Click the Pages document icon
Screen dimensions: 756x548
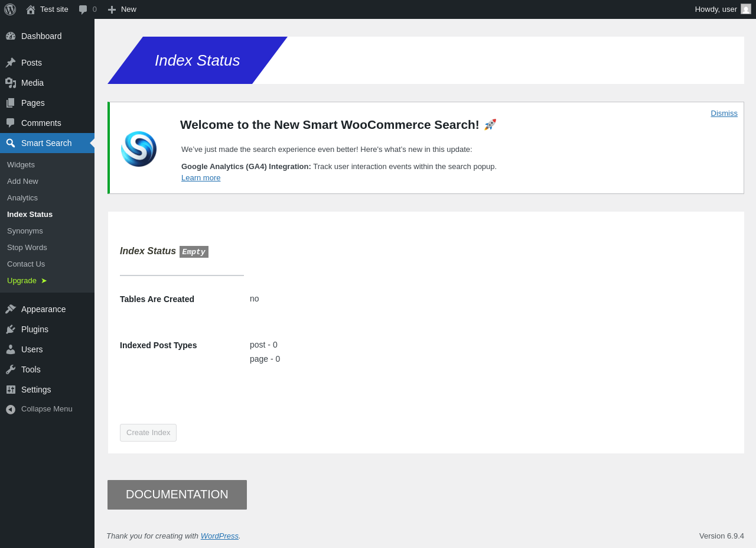(x=11, y=103)
